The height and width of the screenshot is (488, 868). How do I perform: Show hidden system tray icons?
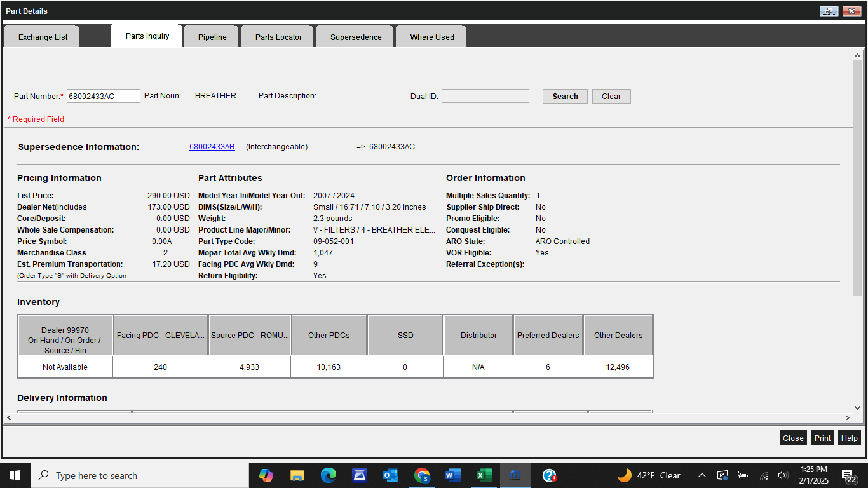point(702,475)
